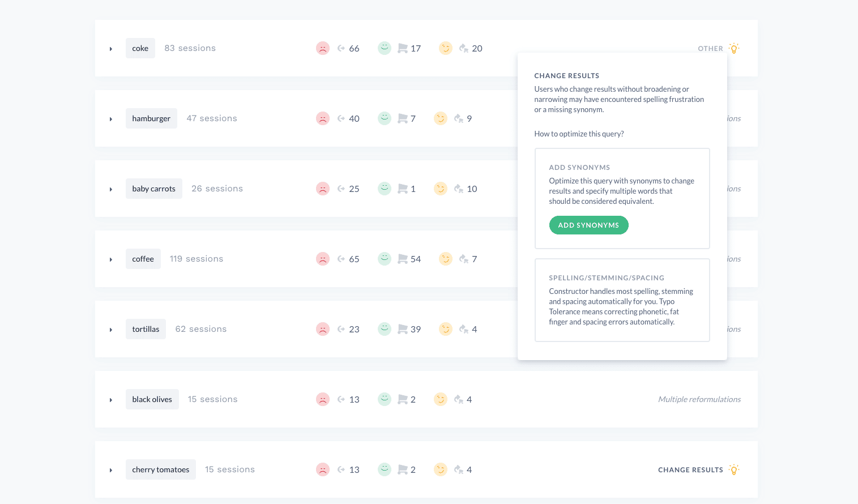Click the lightbulb icon next to CHANGE RESULTS

pos(735,469)
